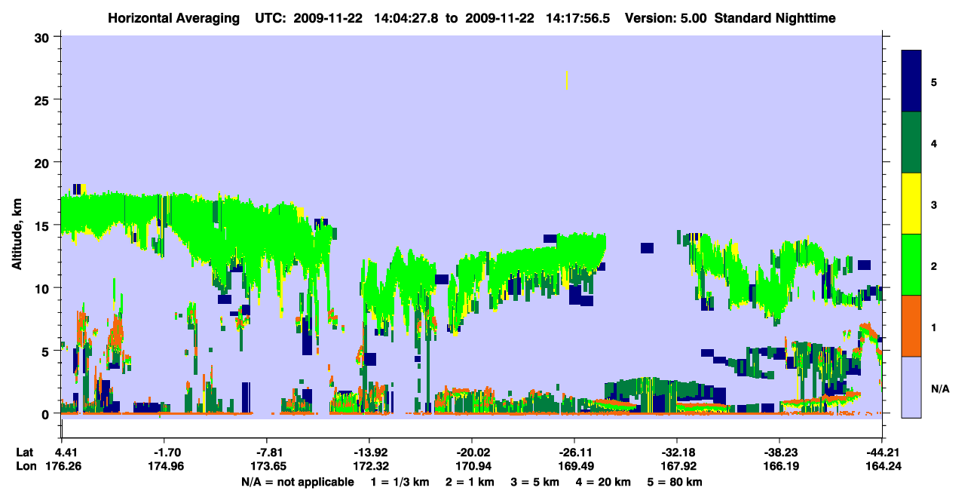Click the y-axis tick label 10
The height and width of the screenshot is (503, 980).
[x=44, y=288]
